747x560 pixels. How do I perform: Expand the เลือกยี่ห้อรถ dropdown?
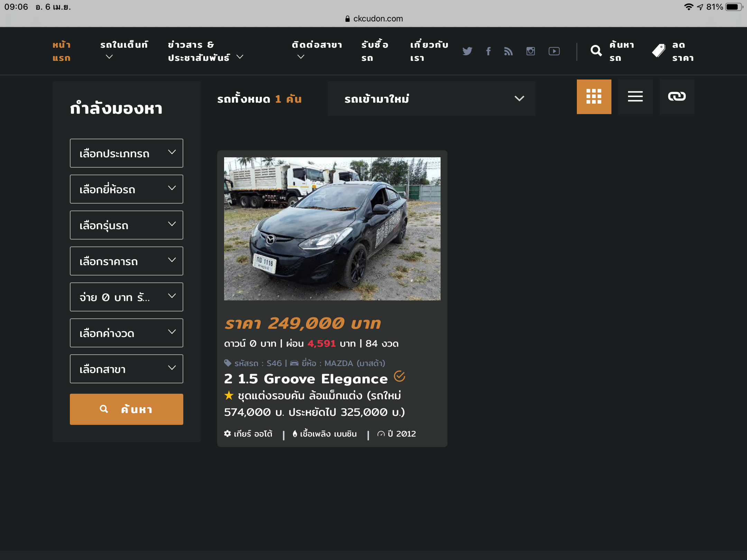(x=127, y=189)
